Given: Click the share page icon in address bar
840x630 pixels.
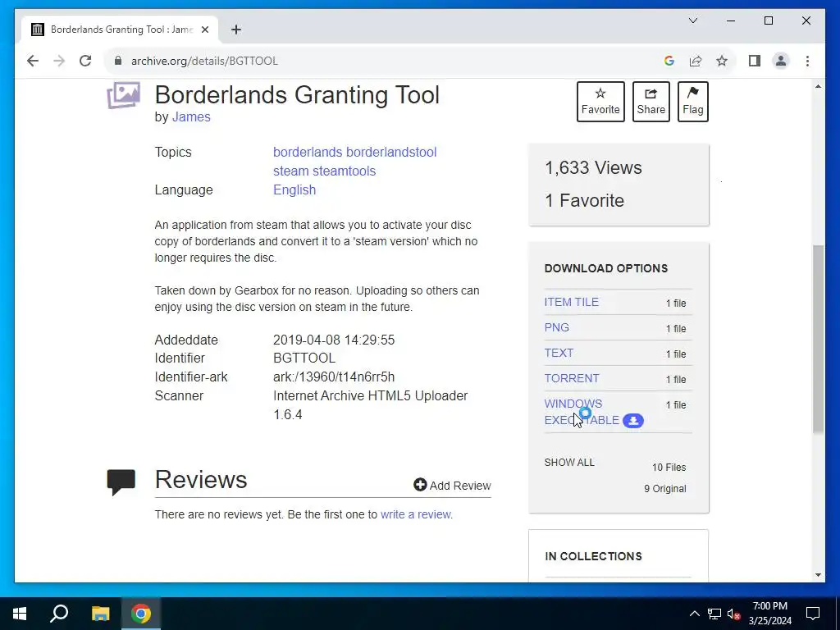Looking at the screenshot, I should click(x=696, y=61).
